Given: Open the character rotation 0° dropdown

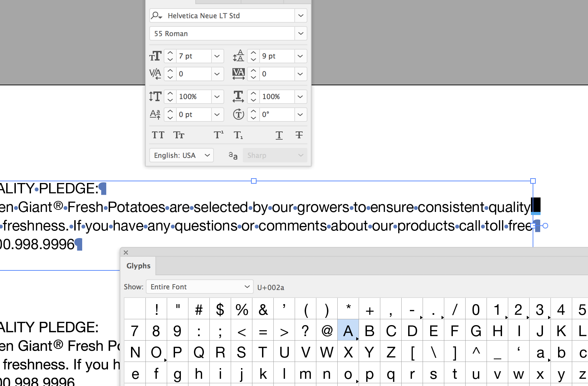Looking at the screenshot, I should 300,115.
